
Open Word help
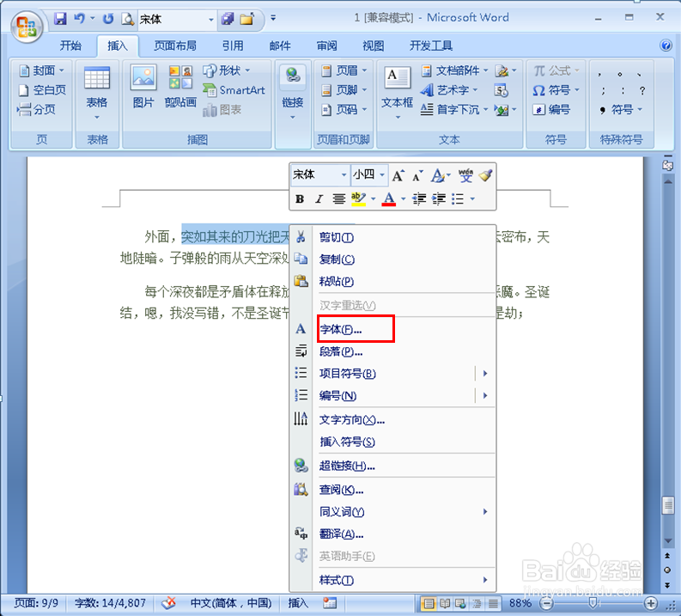(666, 46)
